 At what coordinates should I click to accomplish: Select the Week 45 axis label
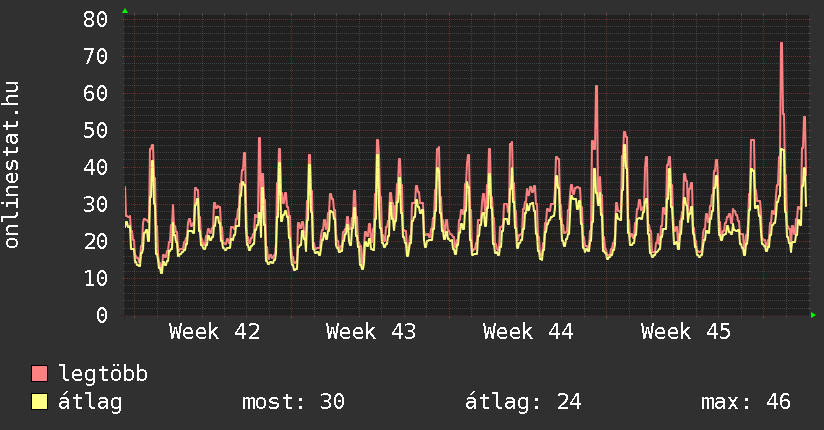(686, 332)
